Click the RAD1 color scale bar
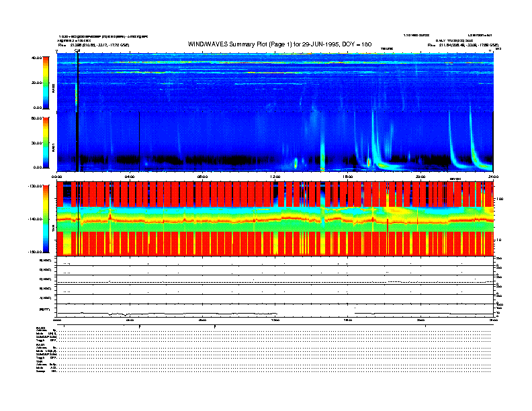Viewport: 532px width, 411px height. (46, 142)
